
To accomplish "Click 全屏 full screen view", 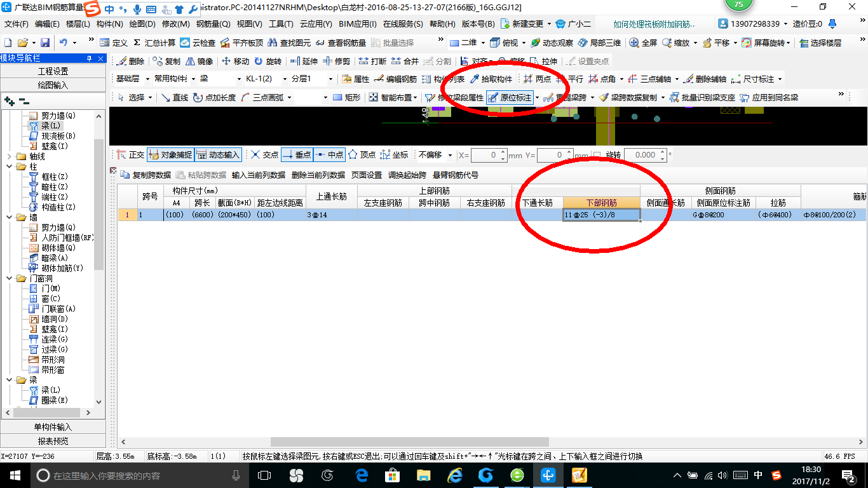I will pos(643,43).
